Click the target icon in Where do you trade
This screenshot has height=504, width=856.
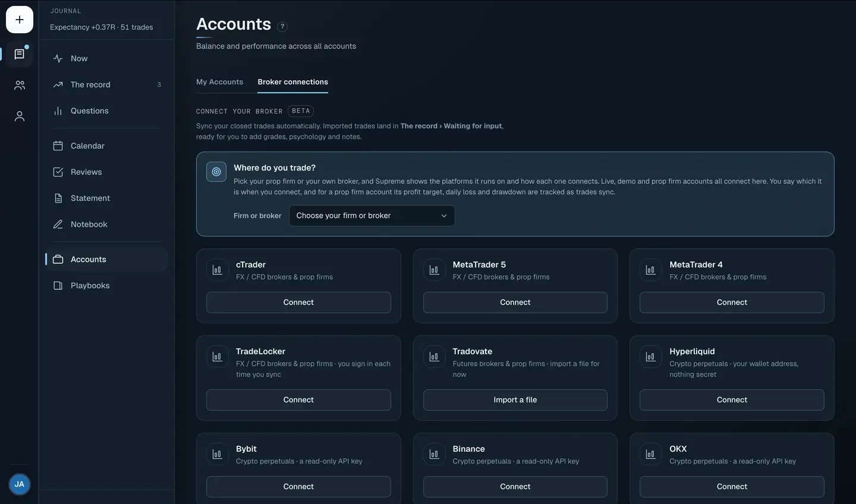pyautogui.click(x=216, y=172)
